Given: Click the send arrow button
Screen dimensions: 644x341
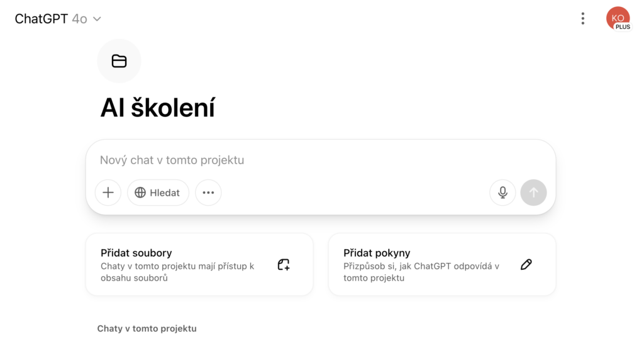Looking at the screenshot, I should [533, 193].
